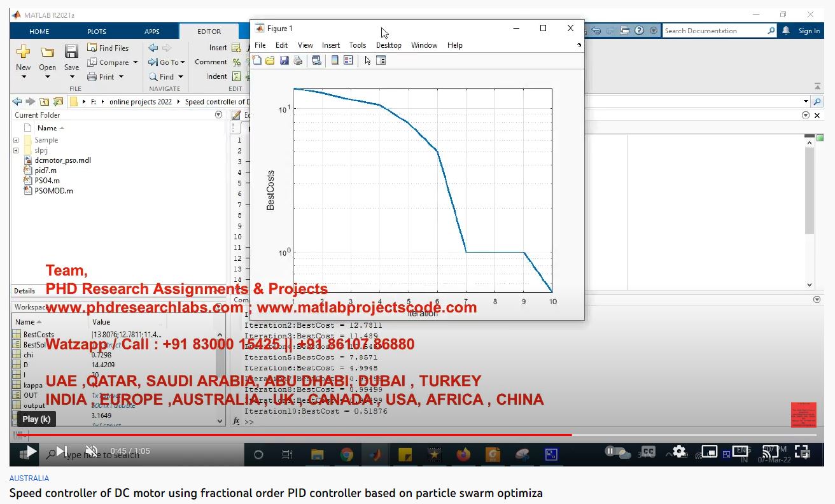
Task: Open the Save dropdown arrow
Action: pos(71,77)
